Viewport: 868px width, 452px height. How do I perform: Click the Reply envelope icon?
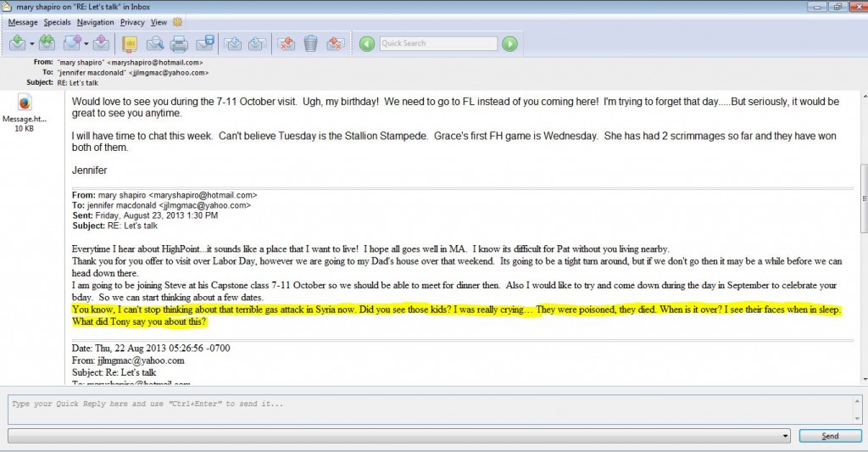pyautogui.click(x=17, y=43)
